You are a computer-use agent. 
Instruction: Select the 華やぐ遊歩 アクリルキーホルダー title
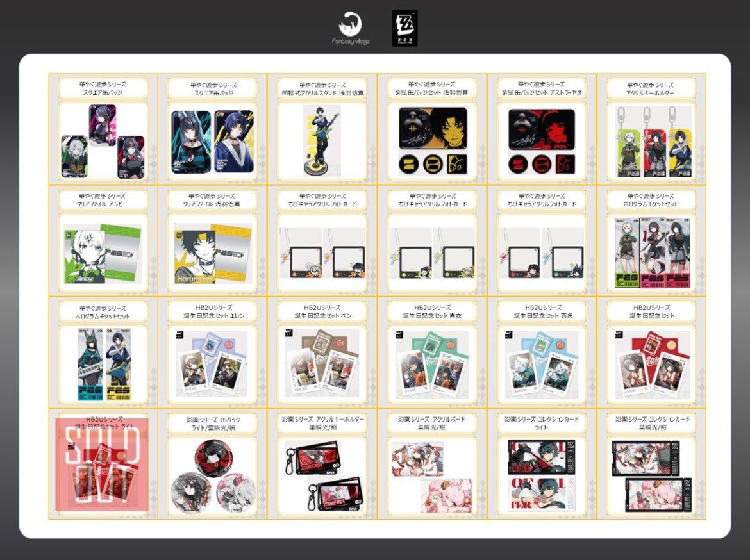650,89
